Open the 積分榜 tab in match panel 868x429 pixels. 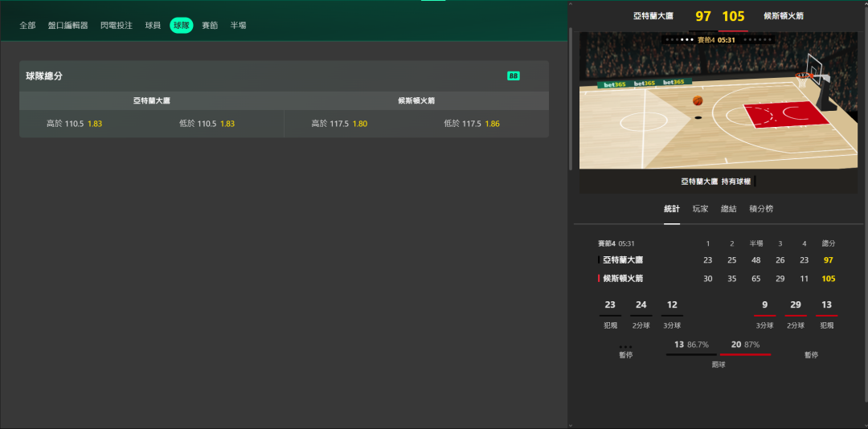(761, 209)
